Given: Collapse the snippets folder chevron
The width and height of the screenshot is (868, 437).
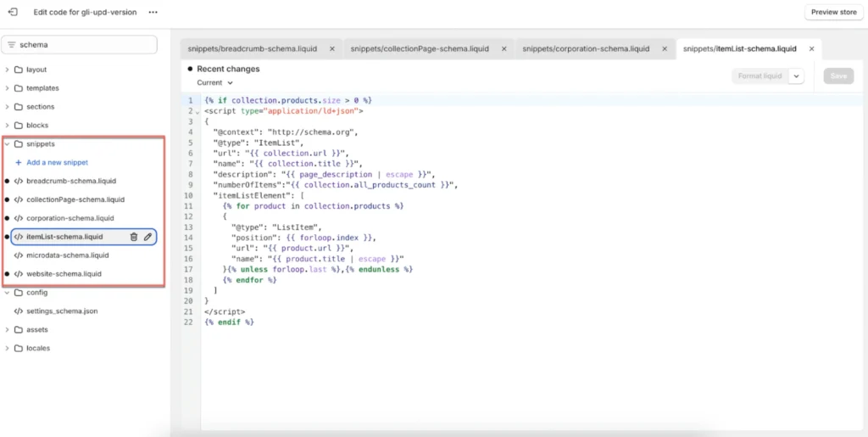Looking at the screenshot, I should [x=7, y=144].
